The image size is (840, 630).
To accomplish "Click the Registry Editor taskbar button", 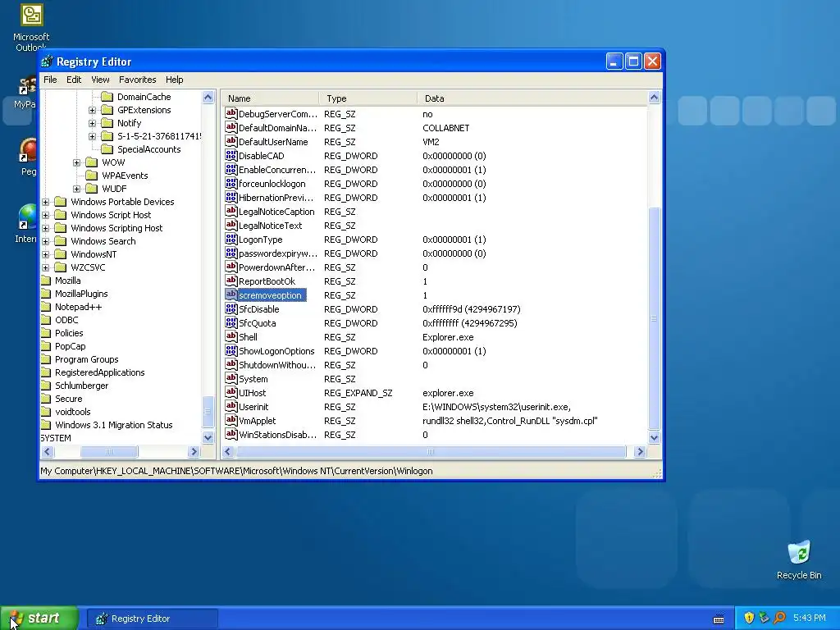I will (x=152, y=619).
